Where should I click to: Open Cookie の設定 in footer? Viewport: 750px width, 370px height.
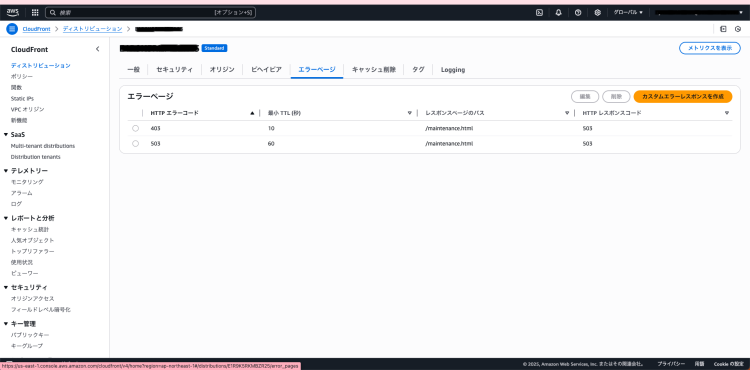(x=728, y=364)
